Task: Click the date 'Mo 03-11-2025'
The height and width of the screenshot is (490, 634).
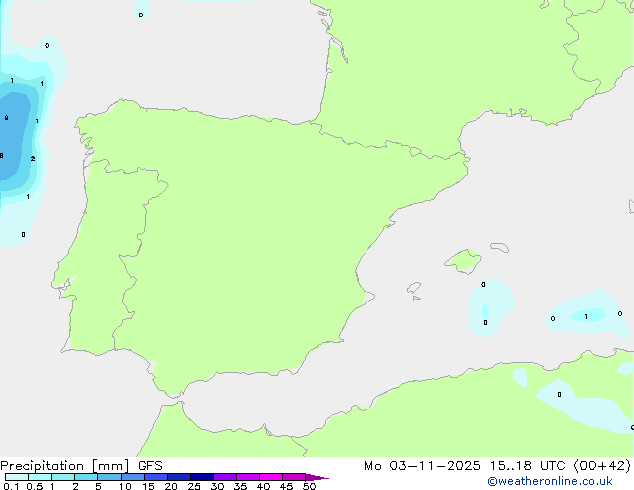Action: pos(422,466)
